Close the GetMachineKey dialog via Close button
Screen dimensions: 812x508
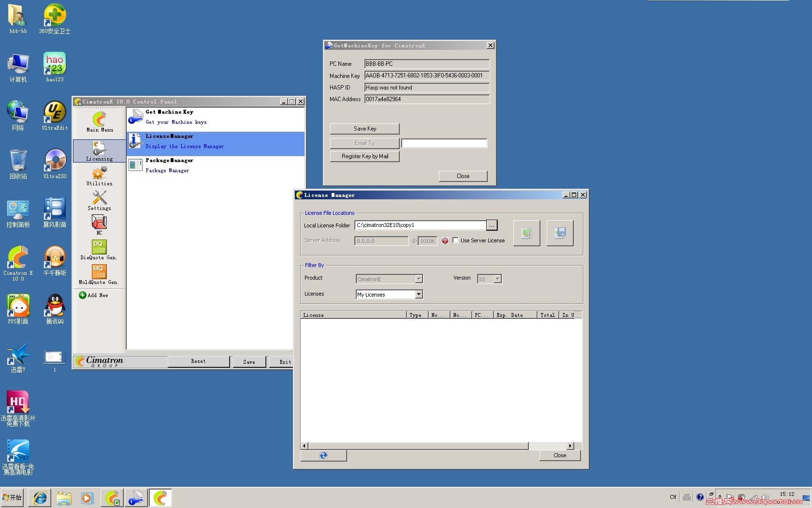click(x=463, y=176)
